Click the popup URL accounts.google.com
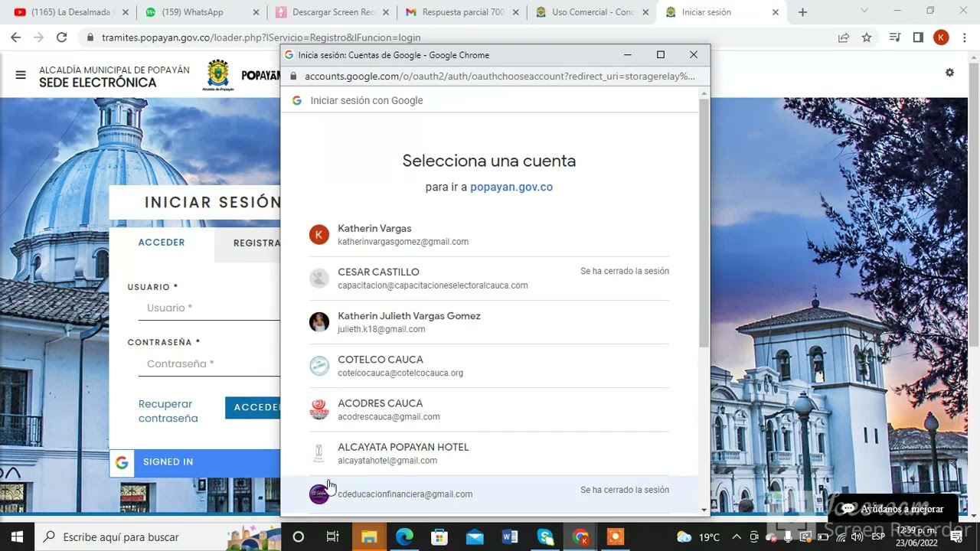 [x=499, y=77]
